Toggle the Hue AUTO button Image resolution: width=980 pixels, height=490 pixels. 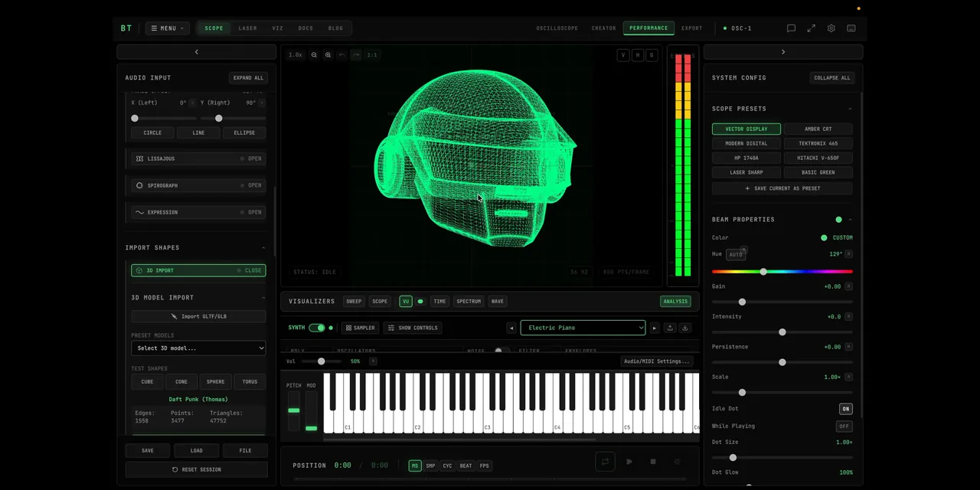[x=736, y=254]
